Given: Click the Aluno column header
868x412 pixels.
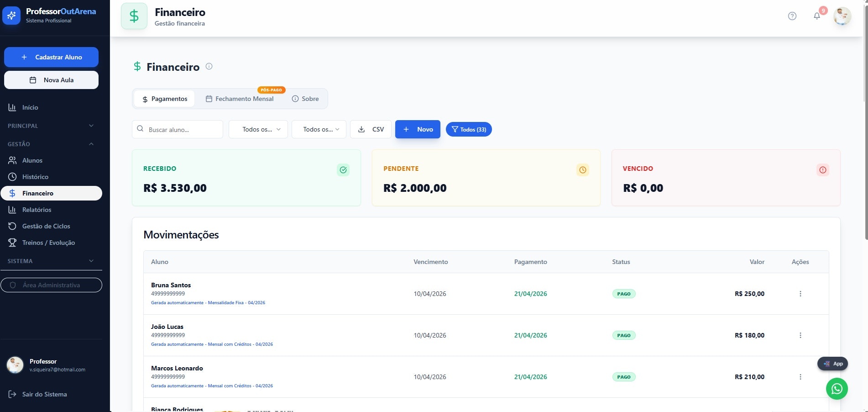Looking at the screenshot, I should [x=160, y=262].
